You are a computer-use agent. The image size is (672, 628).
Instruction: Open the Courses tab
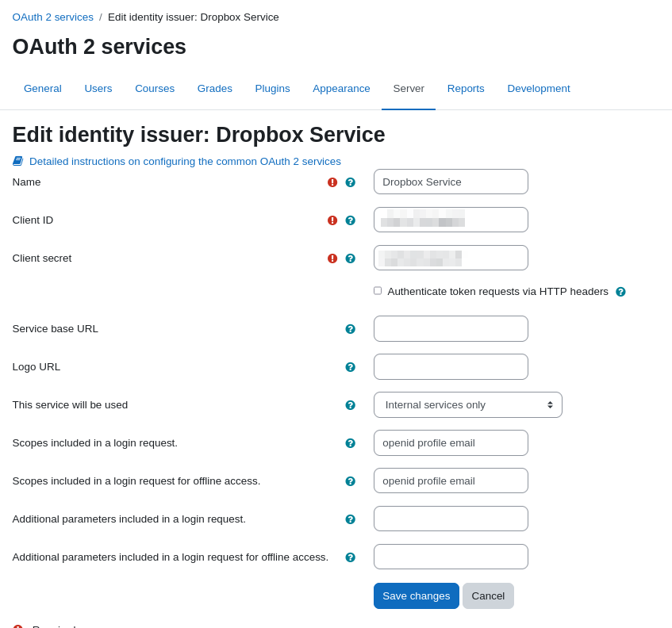click(155, 89)
